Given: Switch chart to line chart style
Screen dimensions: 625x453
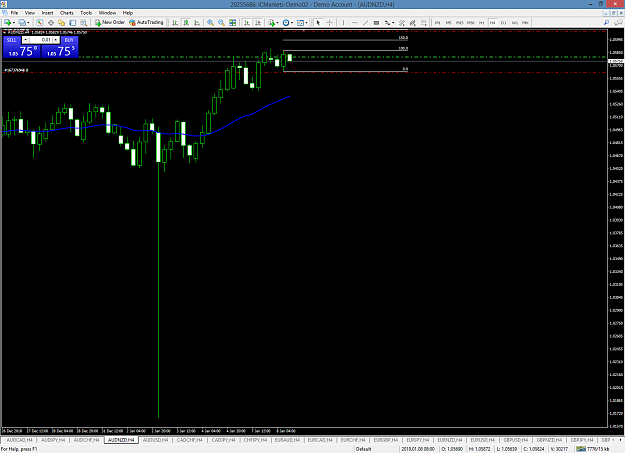Looking at the screenshot, I should [x=197, y=23].
